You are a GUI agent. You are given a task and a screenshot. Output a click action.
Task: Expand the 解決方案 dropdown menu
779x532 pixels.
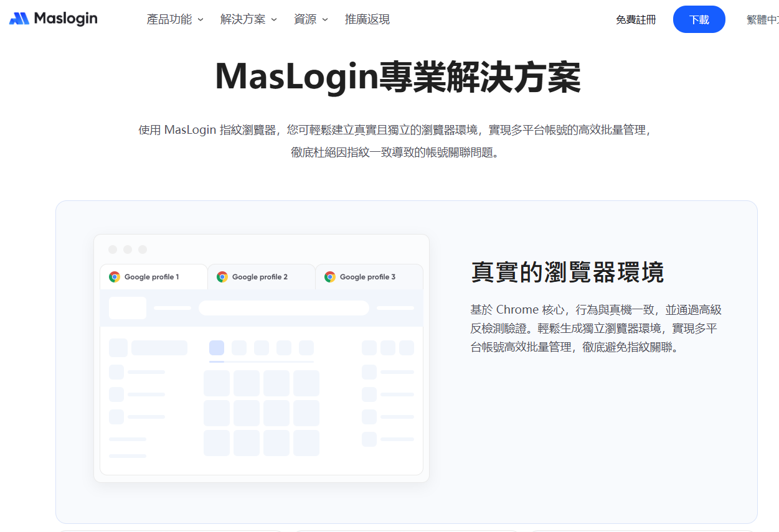click(248, 19)
